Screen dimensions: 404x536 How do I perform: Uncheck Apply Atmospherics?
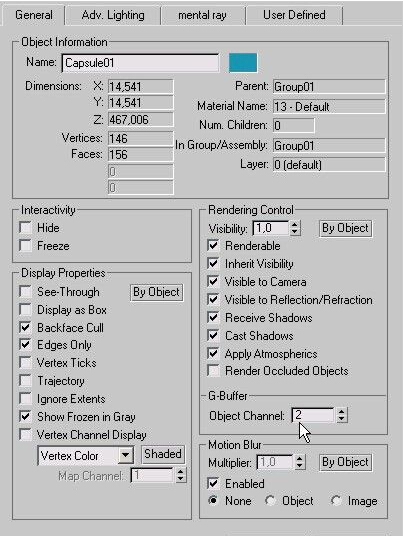pos(213,353)
